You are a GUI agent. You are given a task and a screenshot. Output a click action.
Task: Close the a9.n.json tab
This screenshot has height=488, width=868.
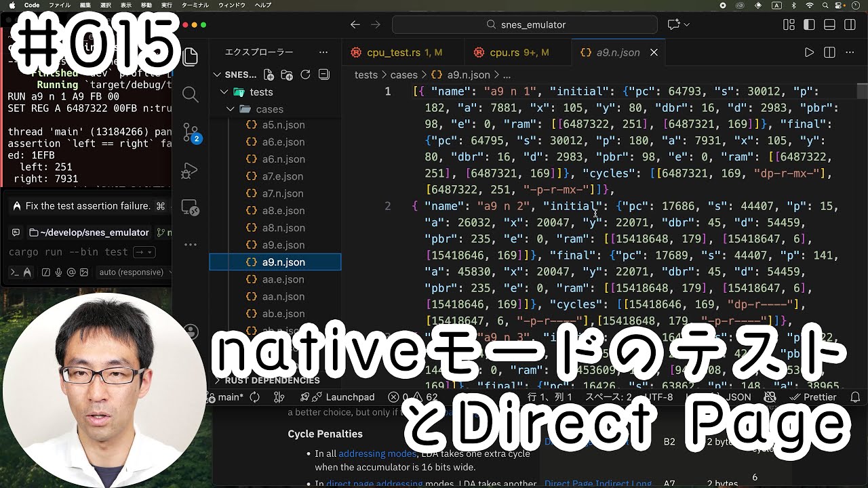[x=654, y=52]
